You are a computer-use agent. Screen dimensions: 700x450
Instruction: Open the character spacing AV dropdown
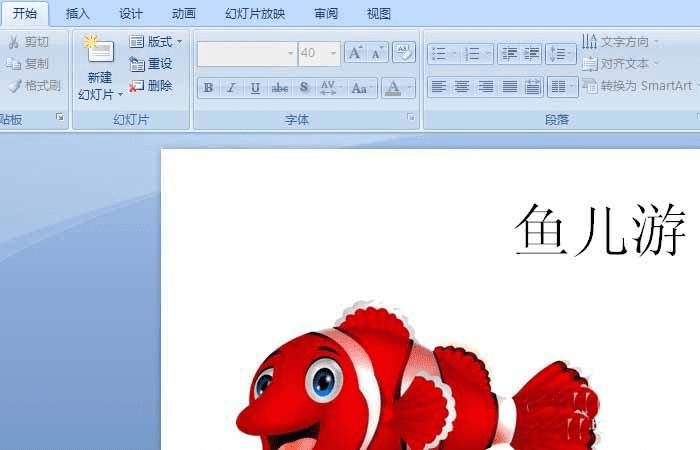pyautogui.click(x=330, y=88)
